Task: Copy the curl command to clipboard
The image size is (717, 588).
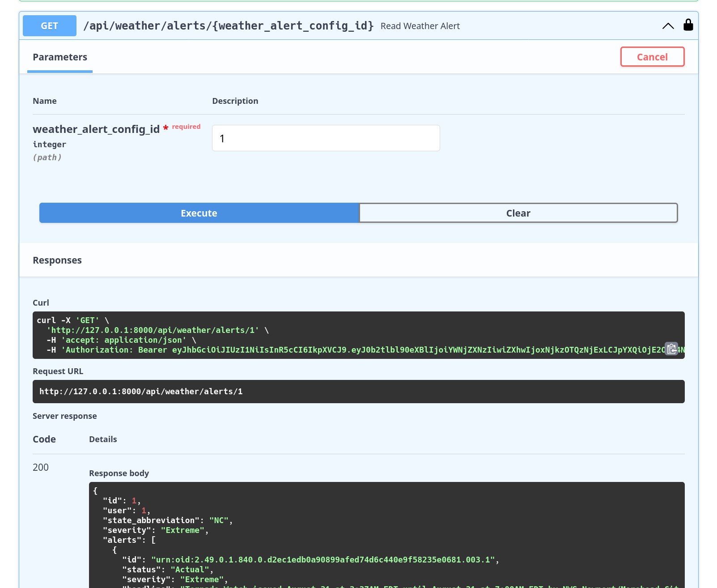Action: pos(671,349)
